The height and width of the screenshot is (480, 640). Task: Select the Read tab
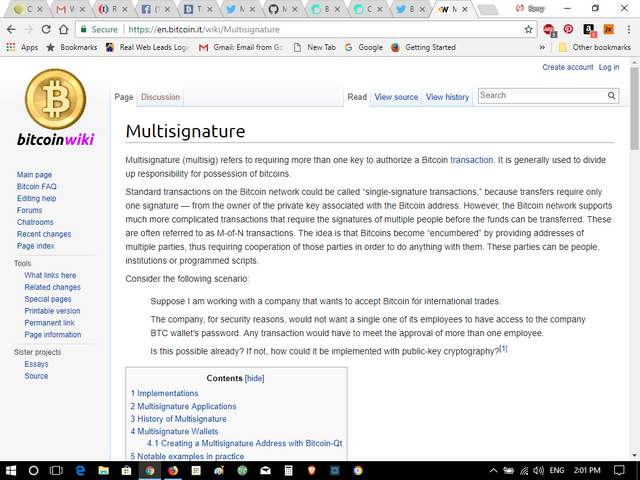click(x=357, y=97)
